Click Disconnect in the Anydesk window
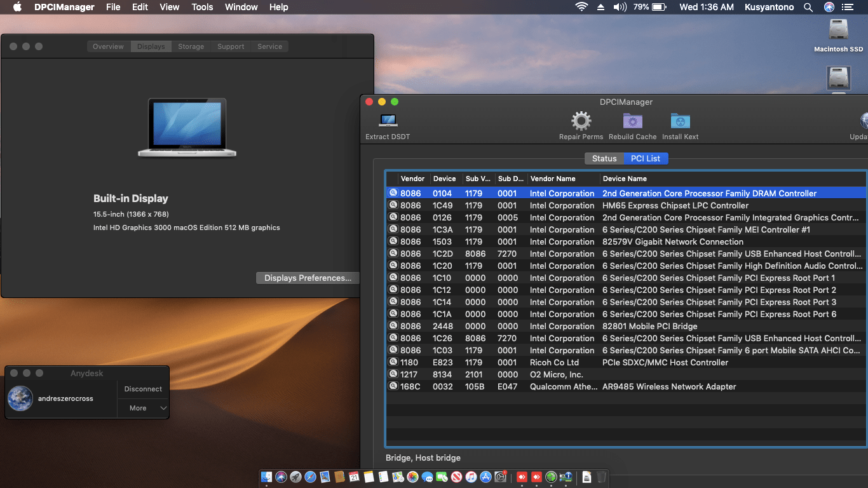This screenshot has height=488, width=868. pos(143,389)
